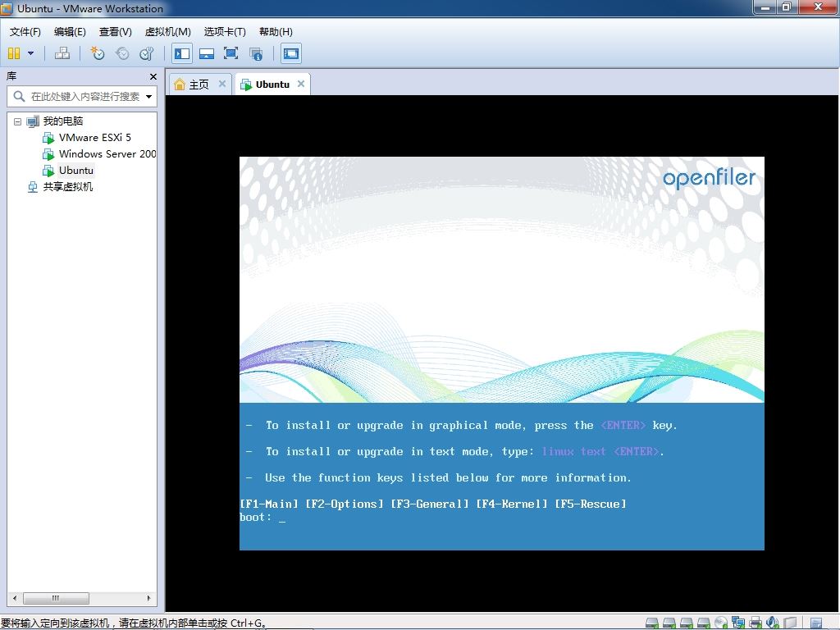The image size is (840, 630).
Task: Click library scrollbar left arrow
Action: pyautogui.click(x=15, y=598)
